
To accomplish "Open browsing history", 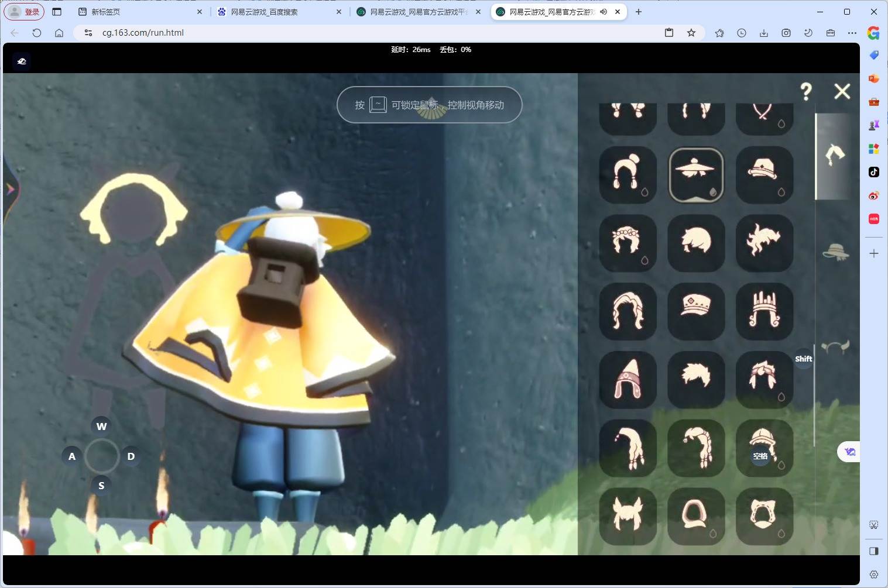I will point(742,33).
